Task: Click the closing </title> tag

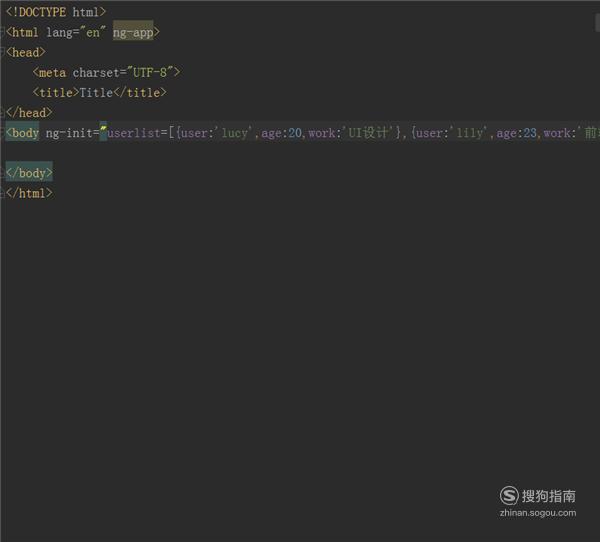Action: pyautogui.click(x=140, y=92)
